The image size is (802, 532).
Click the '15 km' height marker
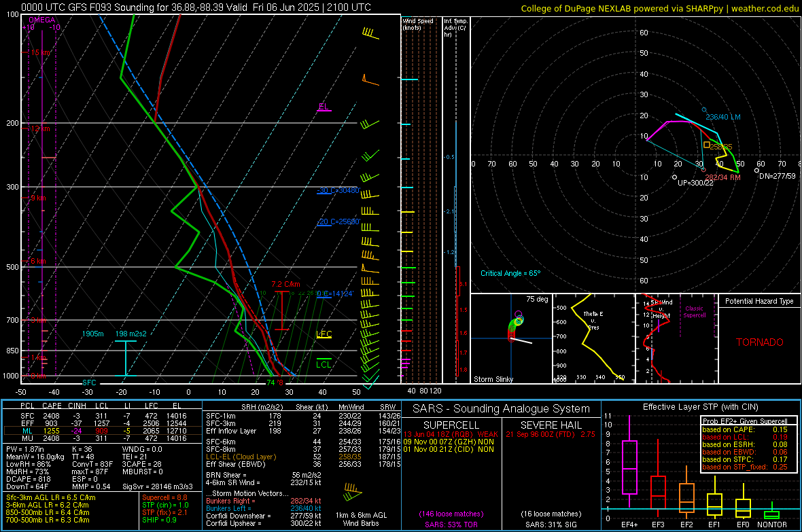pos(40,53)
